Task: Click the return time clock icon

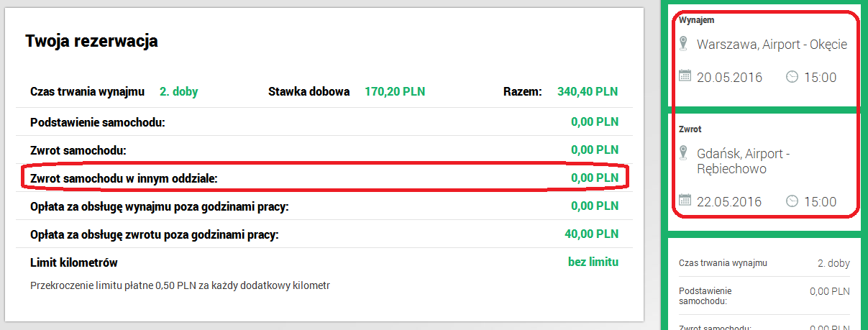Action: [792, 201]
